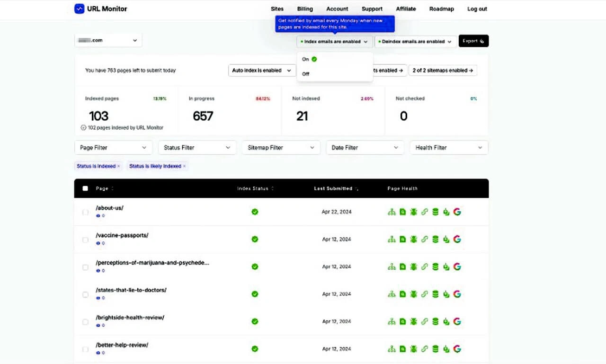This screenshot has width=606, height=364.
Task: Check the box for /states-that-lie-to-doctors/ row
Action: [x=85, y=294]
